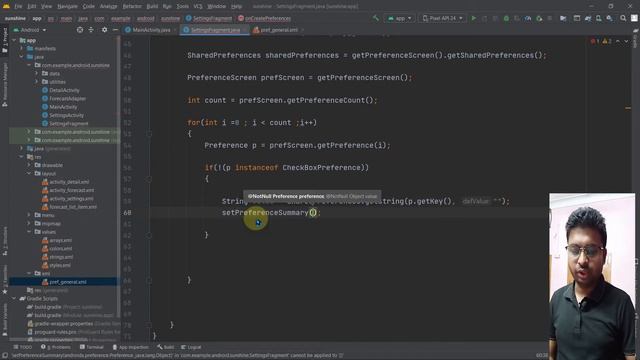The width and height of the screenshot is (640, 360).
Task: Expand the manifests folder
Action: 22,49
